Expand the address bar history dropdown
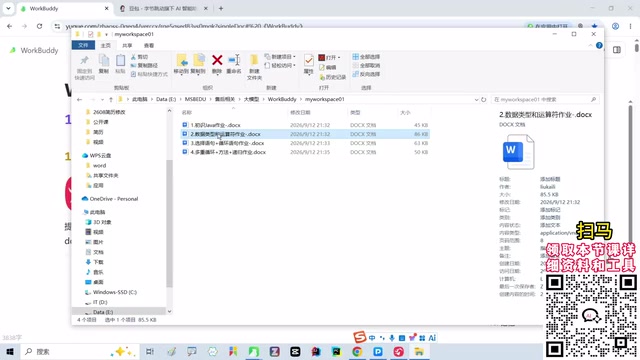 tap(476, 100)
